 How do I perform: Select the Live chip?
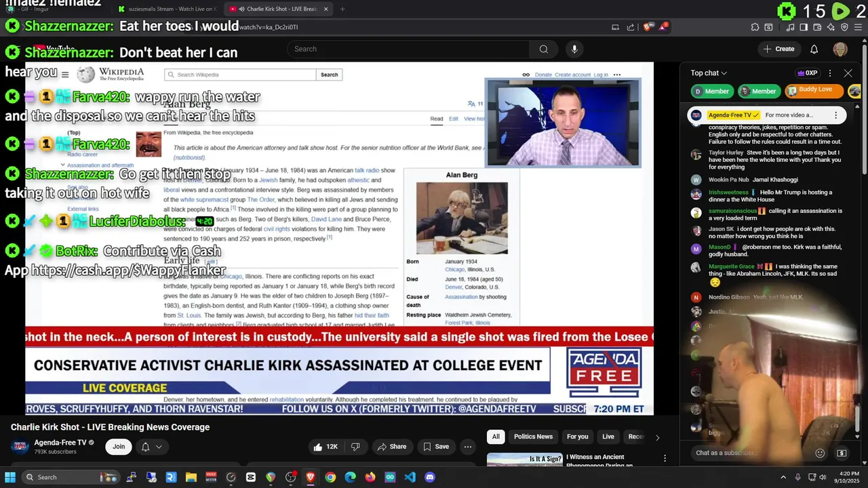pos(608,436)
